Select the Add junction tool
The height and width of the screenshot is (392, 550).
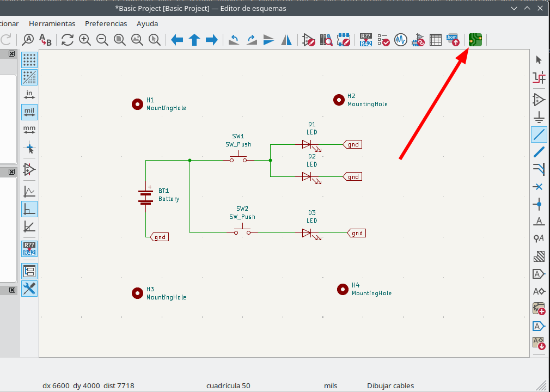539,205
